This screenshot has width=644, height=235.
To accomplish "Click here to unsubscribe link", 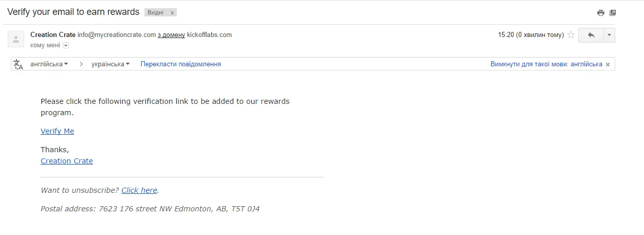I will [x=139, y=190].
